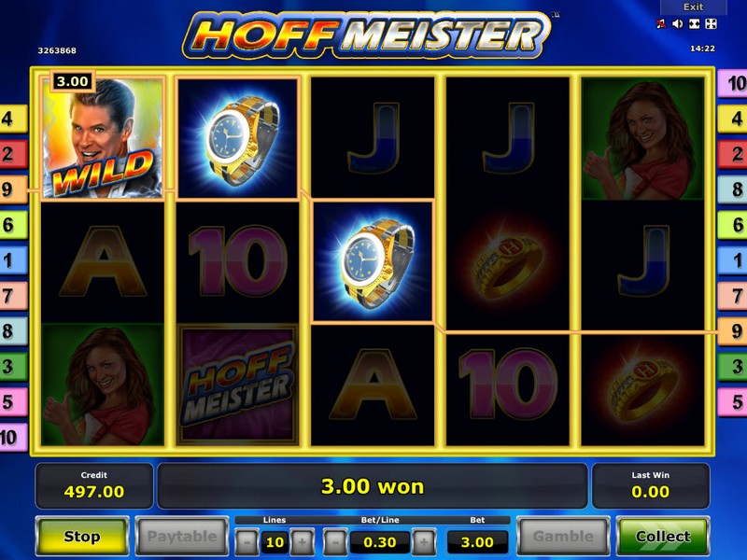Click the gold watch on reel two

[238, 138]
